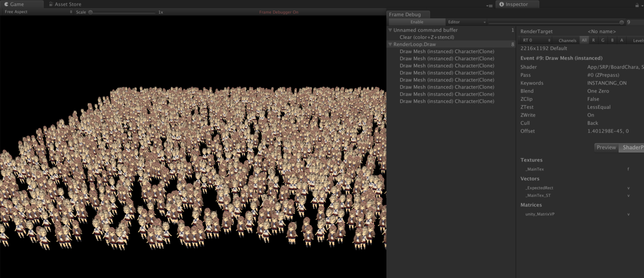Screen dimensions: 644x278
Task: Click the frame event slider handle
Action: click(622, 22)
